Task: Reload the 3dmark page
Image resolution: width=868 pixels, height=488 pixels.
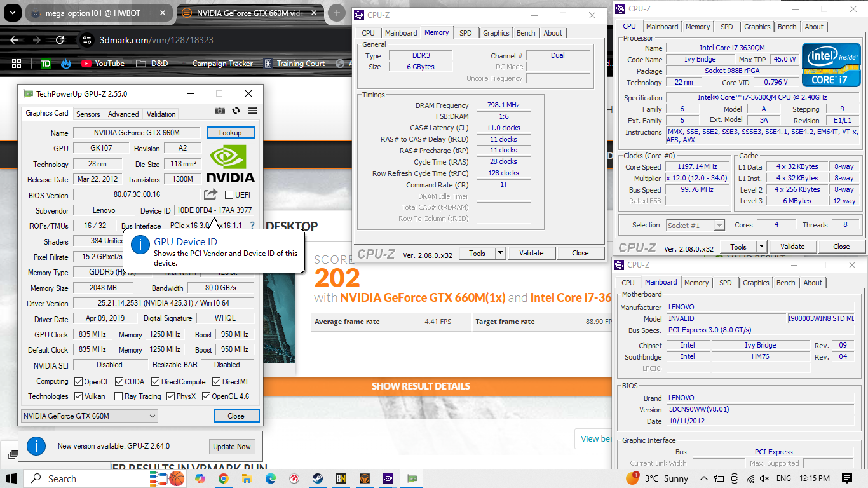Action: coord(60,40)
